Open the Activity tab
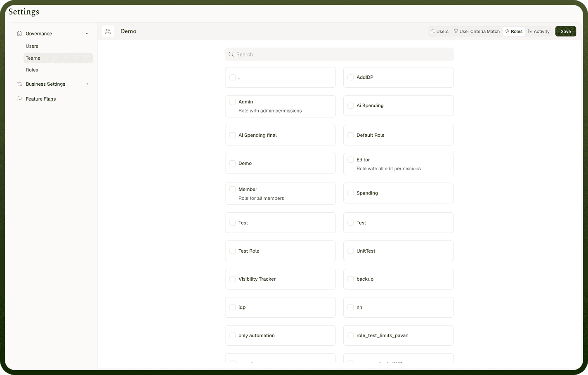 point(539,31)
